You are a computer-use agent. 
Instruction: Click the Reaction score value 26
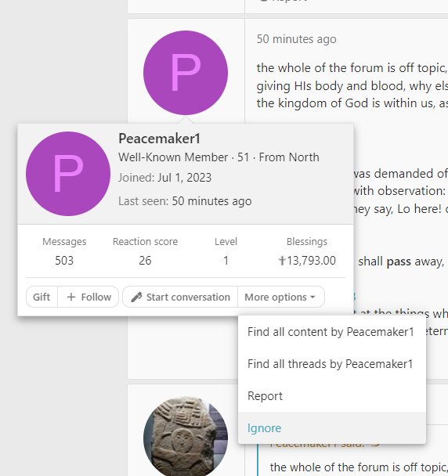(x=145, y=261)
